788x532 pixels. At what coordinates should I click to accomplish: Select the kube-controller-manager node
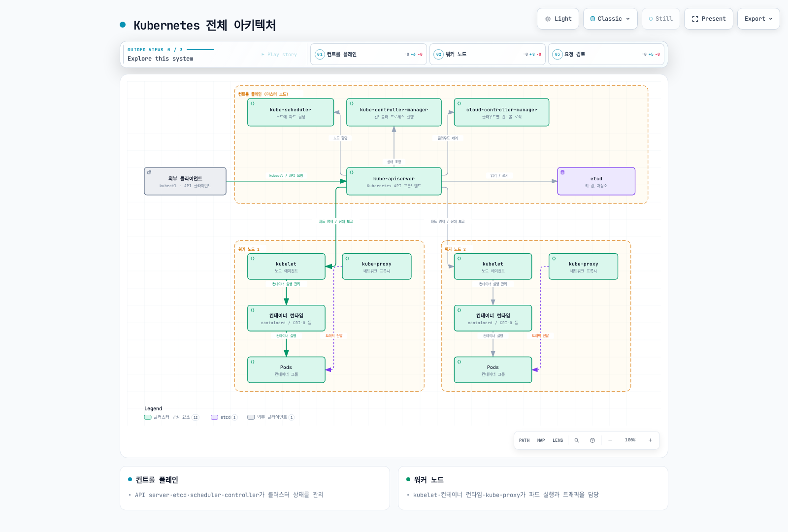click(x=394, y=112)
